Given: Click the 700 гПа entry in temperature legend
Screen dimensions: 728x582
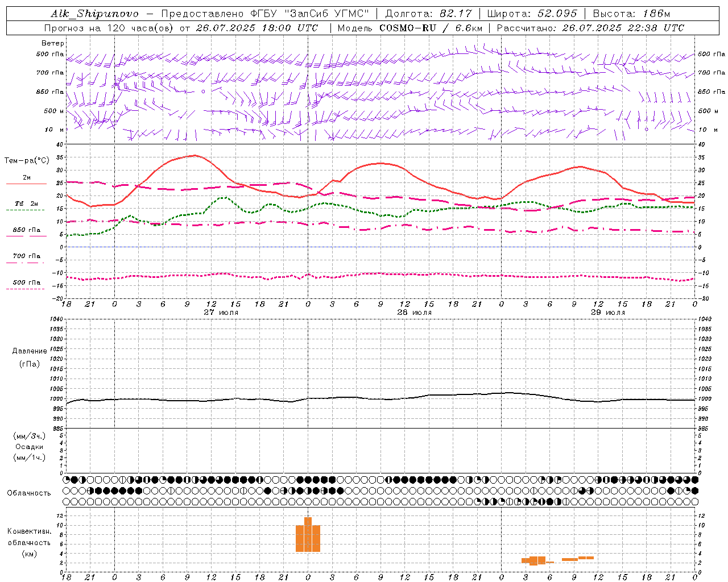Looking at the screenshot, I should tap(27, 256).
